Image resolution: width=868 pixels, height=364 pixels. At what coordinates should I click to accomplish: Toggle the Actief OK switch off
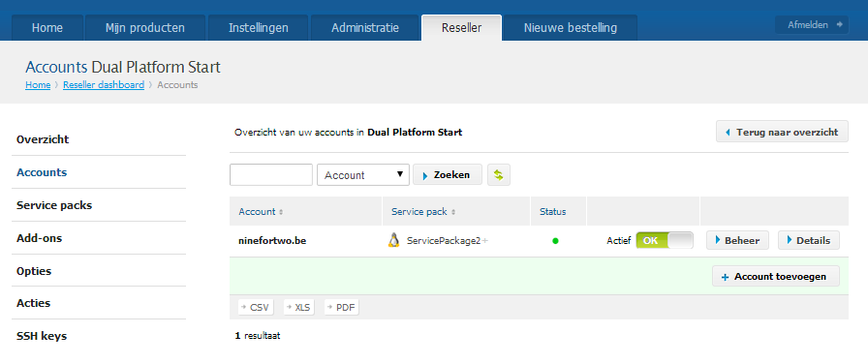pyautogui.click(x=665, y=240)
